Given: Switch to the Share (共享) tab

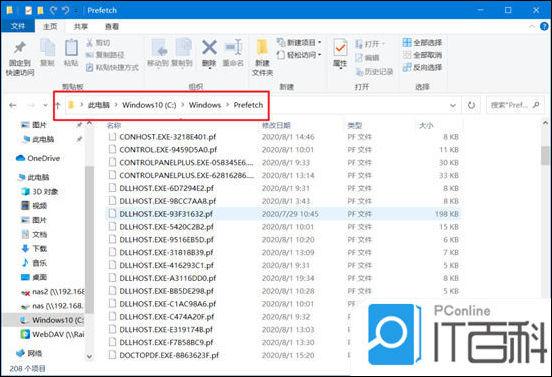Looking at the screenshot, I should pos(81,26).
